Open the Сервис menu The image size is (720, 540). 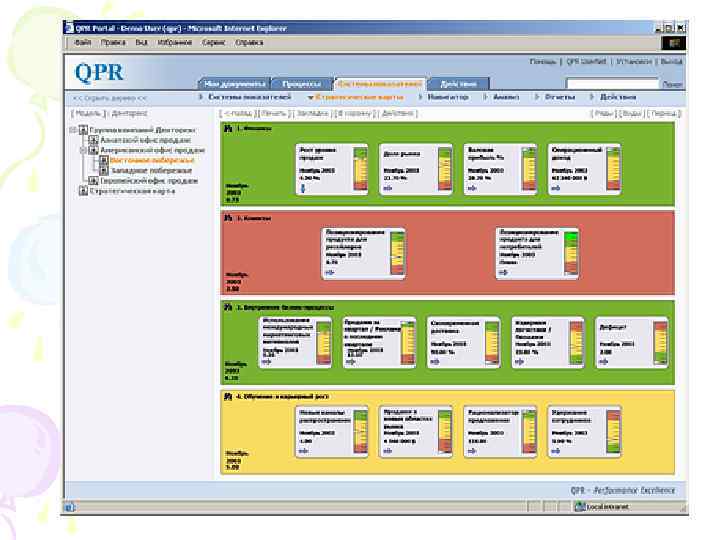pyautogui.click(x=214, y=43)
